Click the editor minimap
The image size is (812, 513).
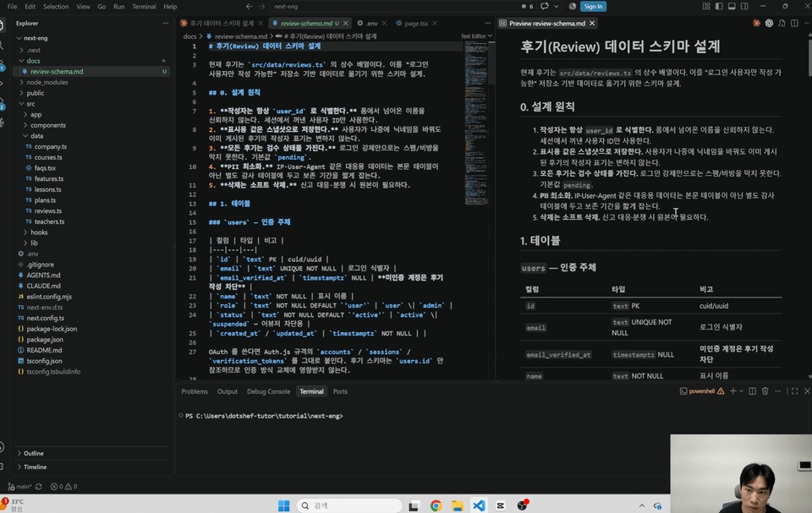[476, 124]
